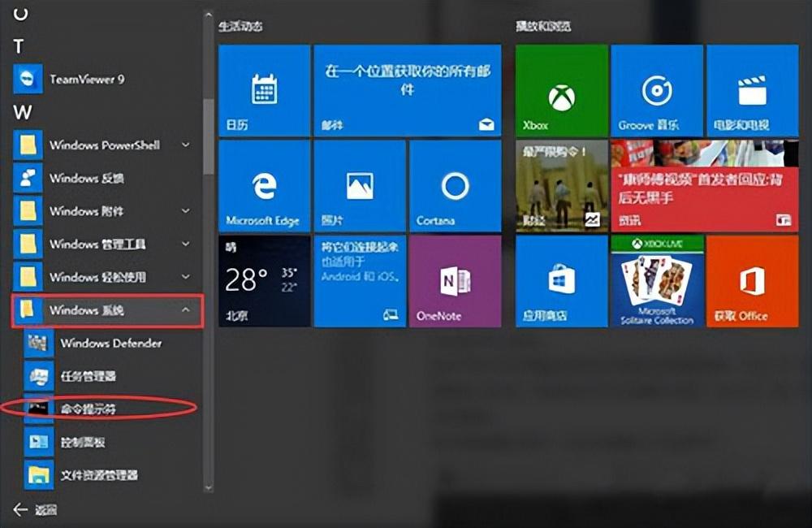Open 文件资源管理器 File Explorer icon

click(x=39, y=474)
